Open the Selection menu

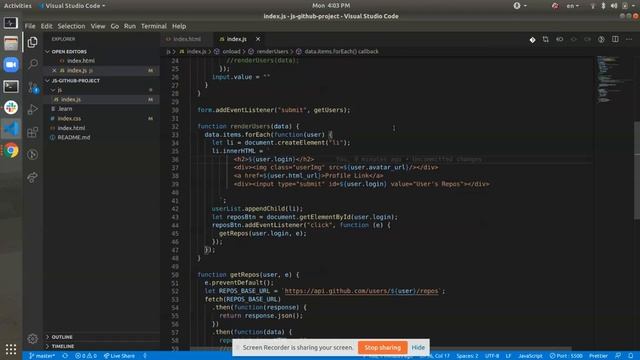(71, 26)
